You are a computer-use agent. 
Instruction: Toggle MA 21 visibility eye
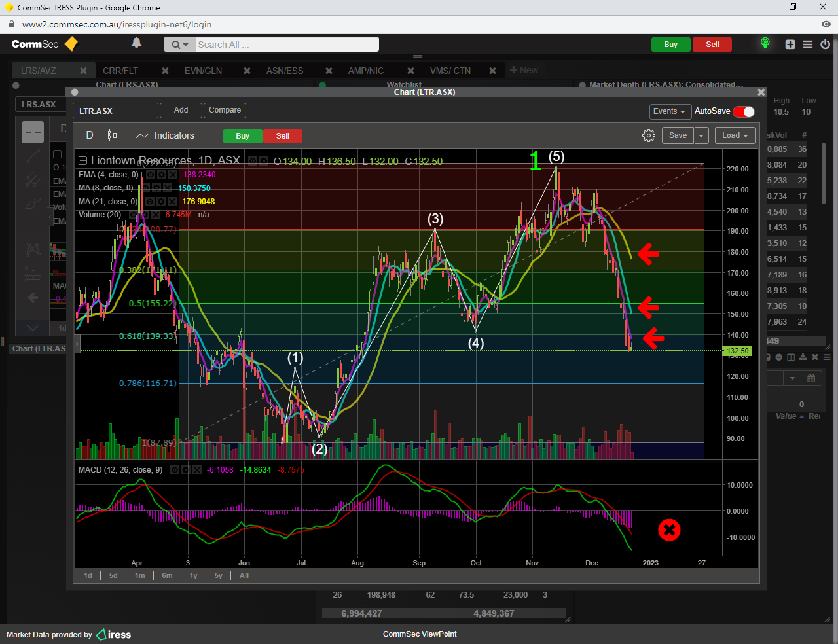[x=150, y=202]
